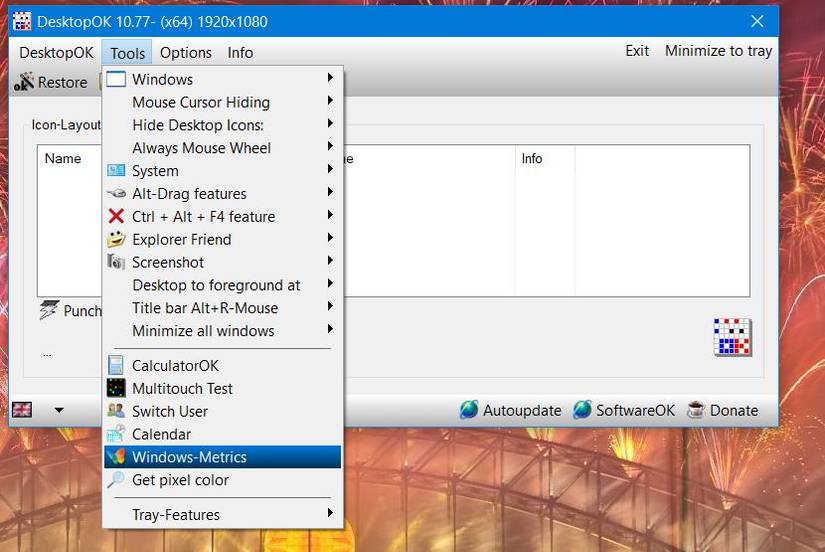Expand the Windows submenu arrow

pyautogui.click(x=330, y=78)
